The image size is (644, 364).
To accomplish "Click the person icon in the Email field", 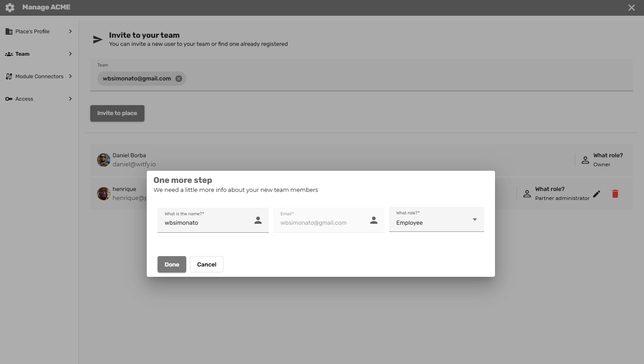I will 374,220.
